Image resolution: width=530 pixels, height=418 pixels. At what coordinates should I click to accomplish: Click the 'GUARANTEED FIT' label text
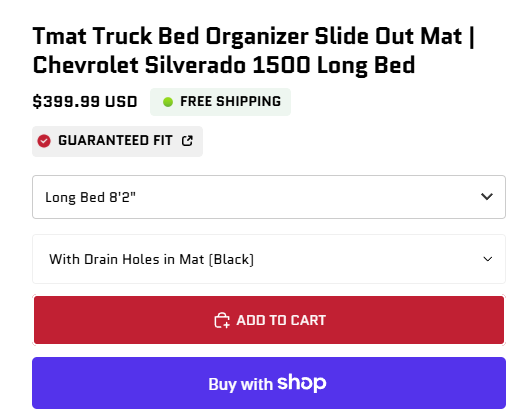point(115,141)
